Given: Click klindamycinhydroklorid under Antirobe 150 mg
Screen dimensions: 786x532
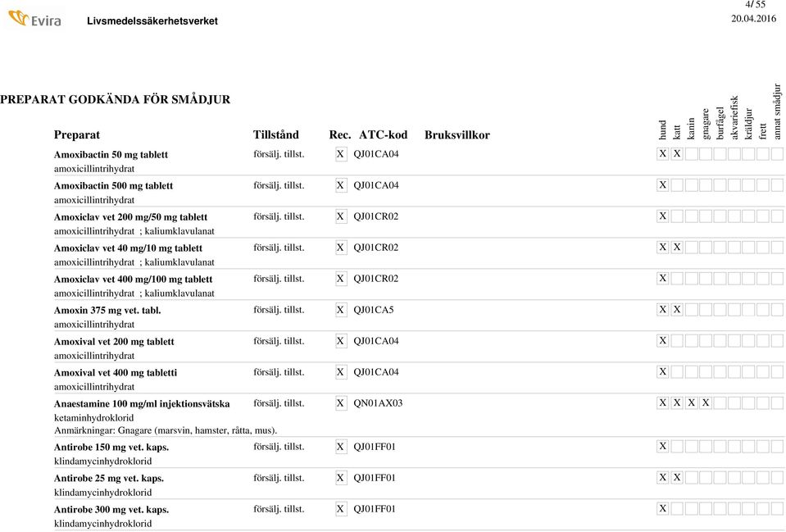Looking at the screenshot, I should 102,461.
